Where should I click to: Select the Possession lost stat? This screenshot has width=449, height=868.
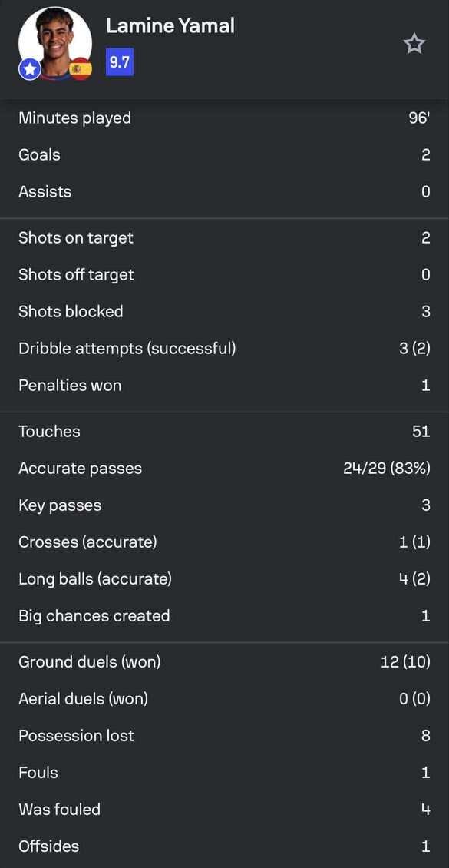(x=224, y=736)
